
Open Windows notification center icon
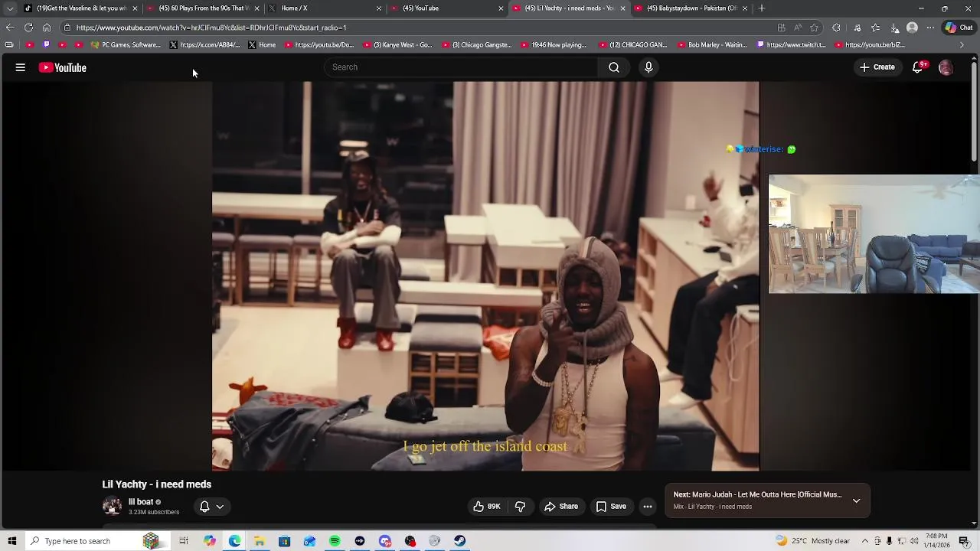(964, 541)
